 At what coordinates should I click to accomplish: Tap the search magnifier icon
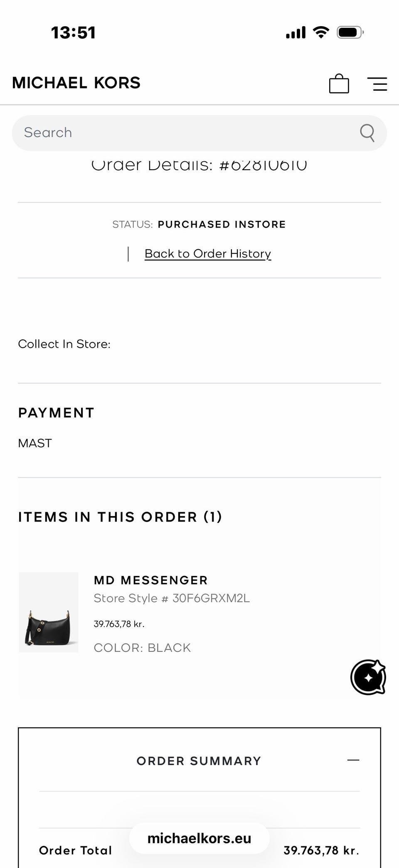[367, 133]
